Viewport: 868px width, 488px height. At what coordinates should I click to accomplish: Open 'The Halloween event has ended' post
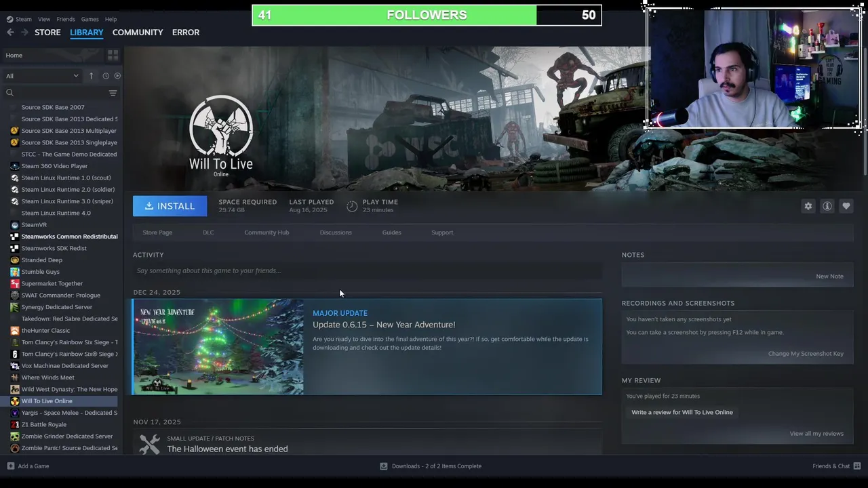coord(227,449)
